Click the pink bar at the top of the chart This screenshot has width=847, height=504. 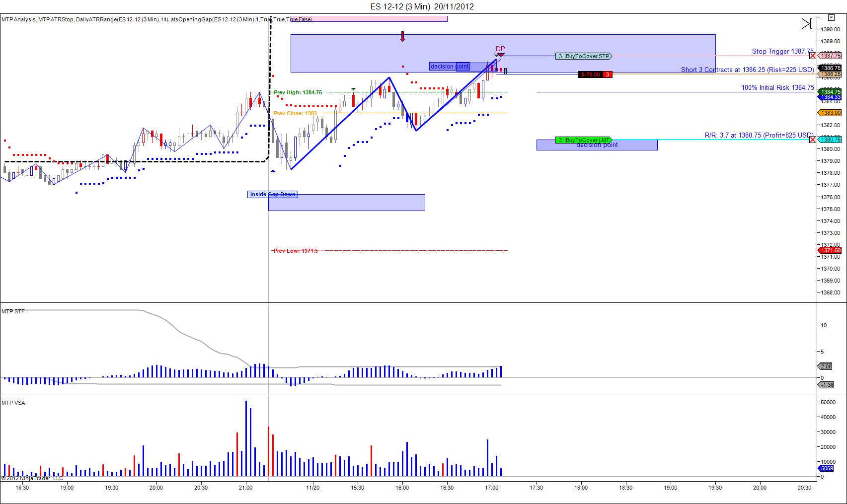coord(369,19)
